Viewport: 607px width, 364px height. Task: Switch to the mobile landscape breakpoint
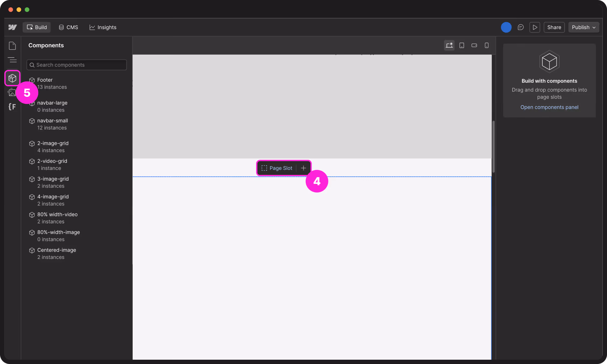(x=474, y=45)
